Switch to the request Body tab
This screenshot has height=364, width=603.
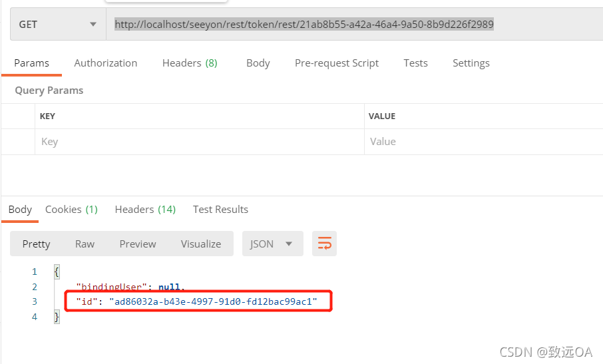[x=258, y=63]
